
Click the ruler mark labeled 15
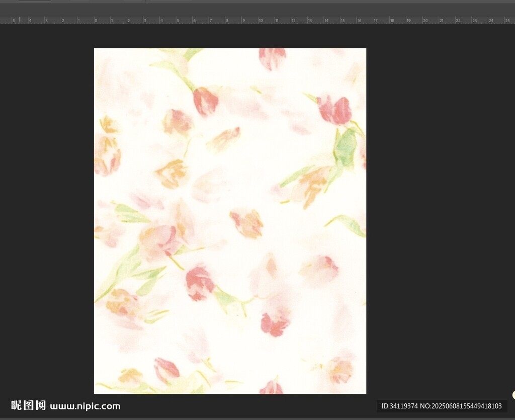342,20
